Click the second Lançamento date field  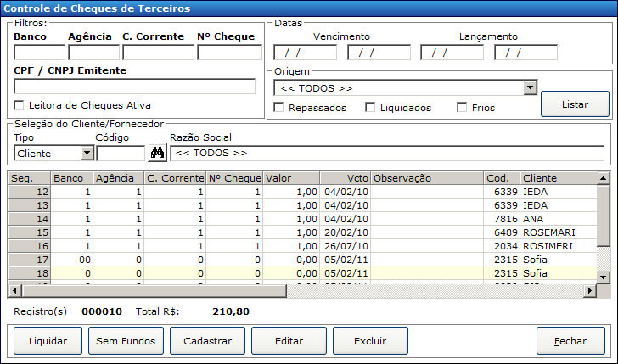526,53
